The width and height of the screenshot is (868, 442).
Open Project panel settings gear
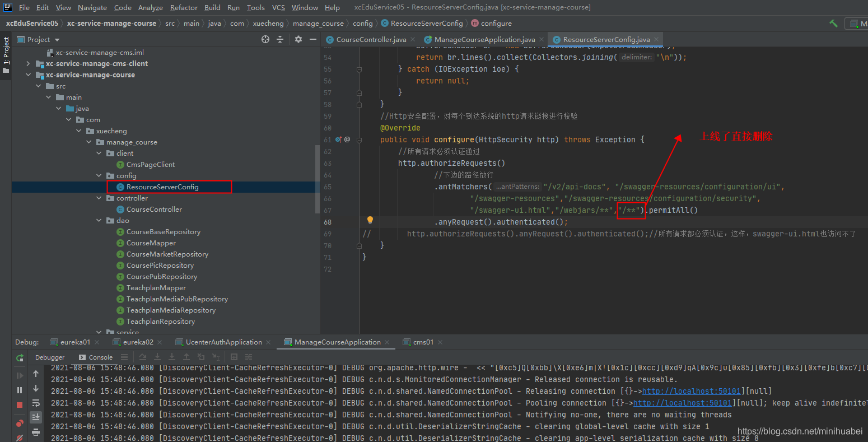pyautogui.click(x=298, y=39)
